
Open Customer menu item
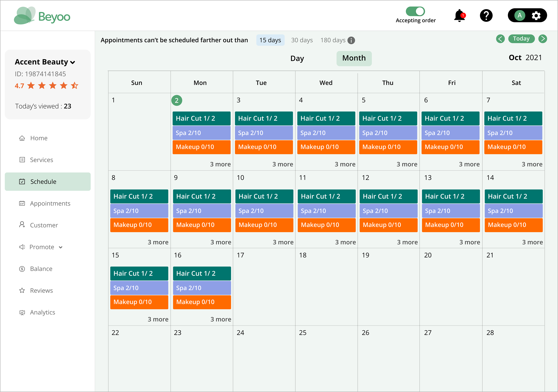coord(44,225)
